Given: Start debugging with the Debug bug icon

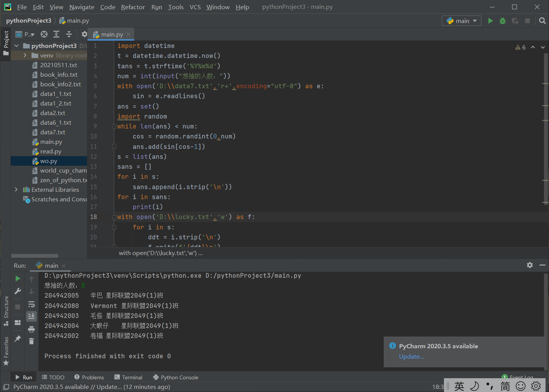Looking at the screenshot, I should (x=503, y=21).
